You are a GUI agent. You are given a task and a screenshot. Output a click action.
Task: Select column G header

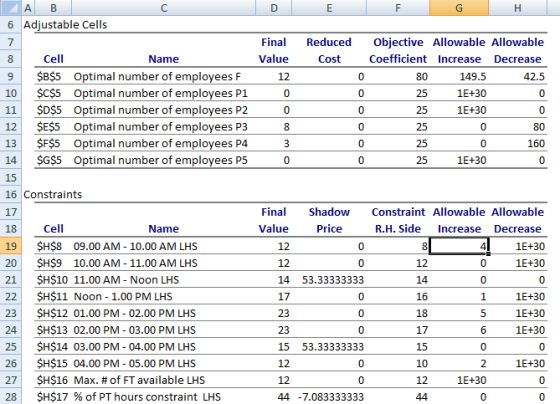pyautogui.click(x=459, y=8)
